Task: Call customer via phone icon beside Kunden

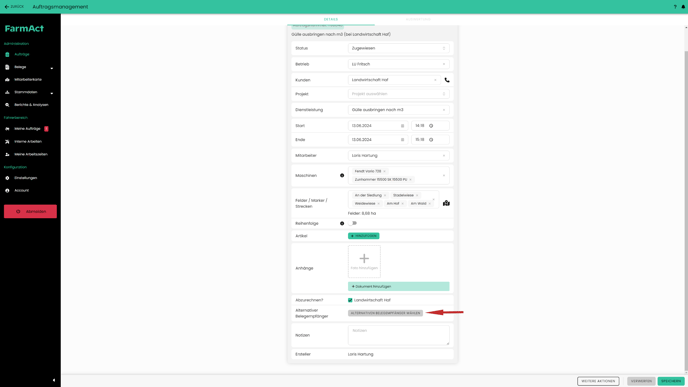Action: pos(447,80)
